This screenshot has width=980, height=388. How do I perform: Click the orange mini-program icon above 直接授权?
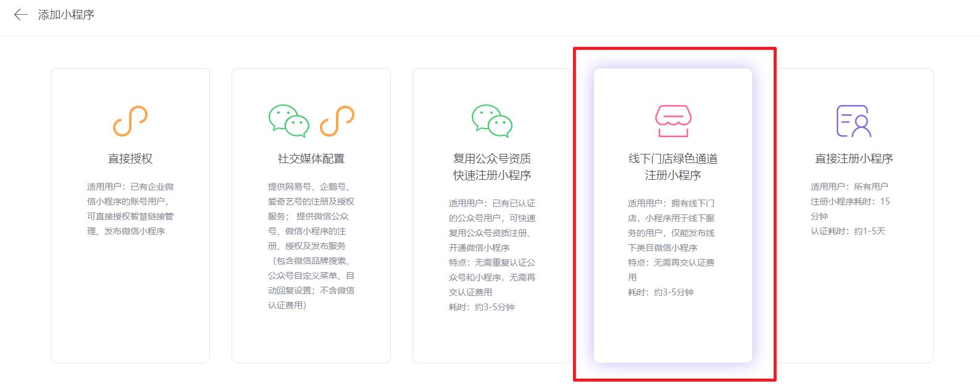click(130, 120)
